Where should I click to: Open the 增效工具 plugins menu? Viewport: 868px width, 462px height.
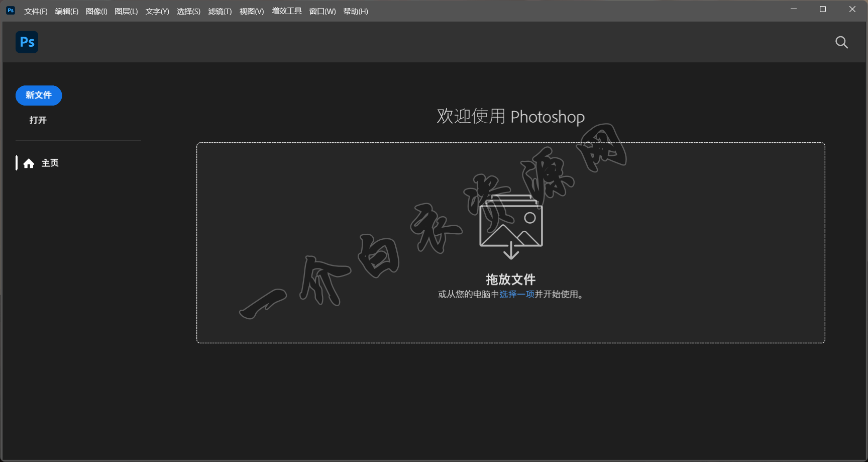[287, 11]
